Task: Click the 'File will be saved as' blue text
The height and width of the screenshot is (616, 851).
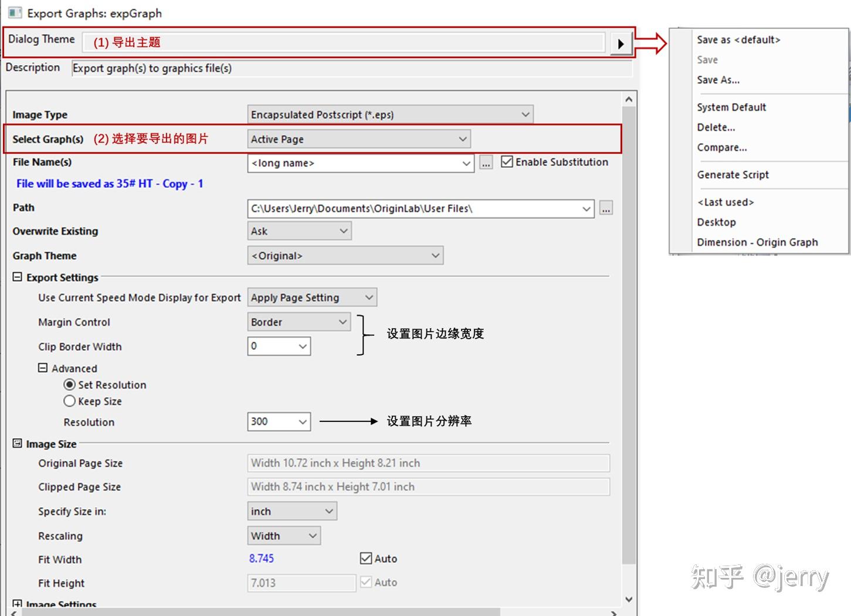Action: tap(110, 184)
